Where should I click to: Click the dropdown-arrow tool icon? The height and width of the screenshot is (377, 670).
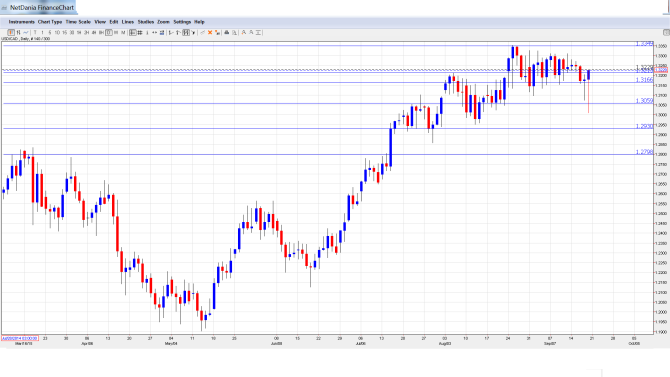pyautogui.click(x=193, y=32)
